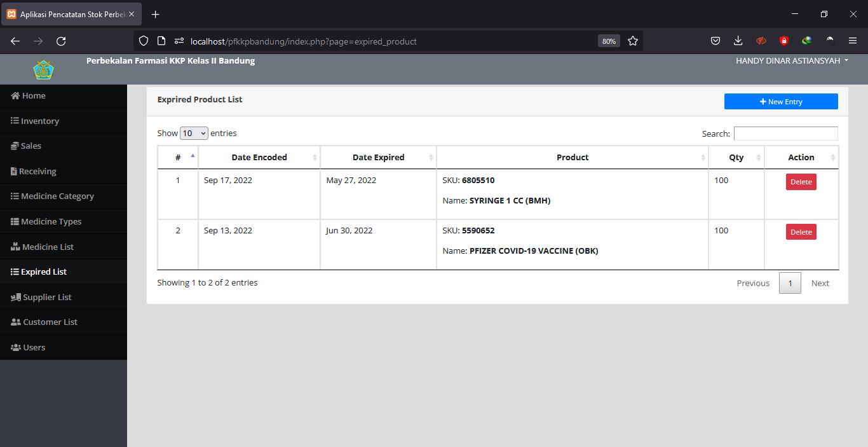Click Previous pagination link
Image resolution: width=868 pixels, height=447 pixels.
pyautogui.click(x=753, y=283)
